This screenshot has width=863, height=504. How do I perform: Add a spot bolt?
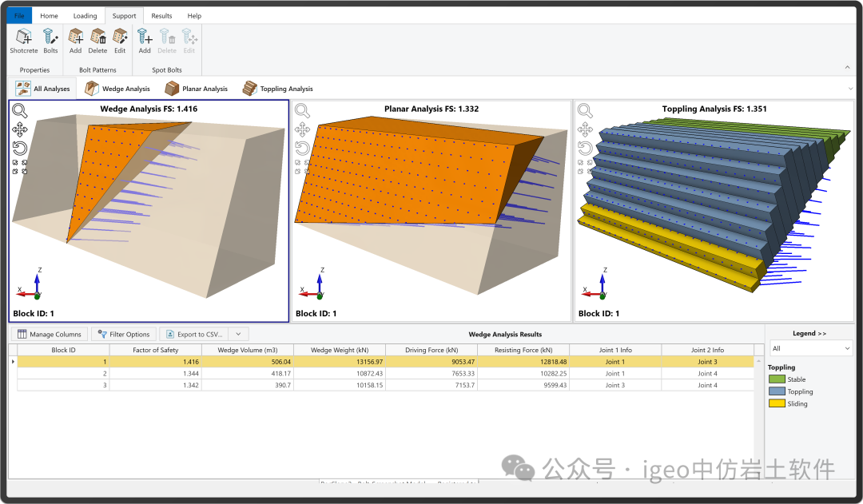[x=145, y=40]
